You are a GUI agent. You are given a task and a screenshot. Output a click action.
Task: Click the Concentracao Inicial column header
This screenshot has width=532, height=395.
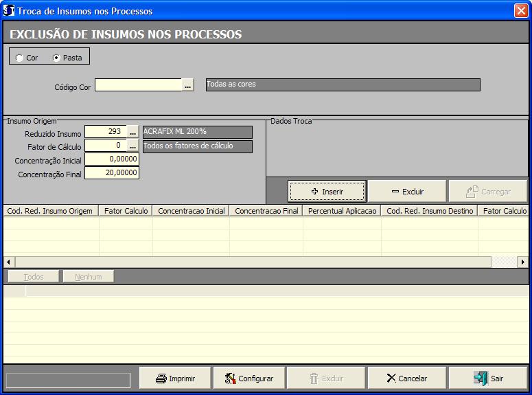coord(191,211)
